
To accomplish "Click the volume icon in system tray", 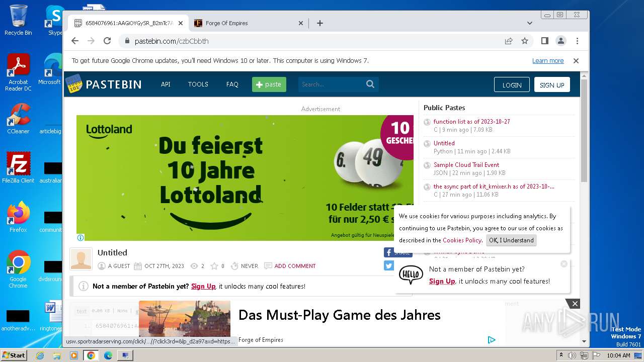I will (x=572, y=355).
